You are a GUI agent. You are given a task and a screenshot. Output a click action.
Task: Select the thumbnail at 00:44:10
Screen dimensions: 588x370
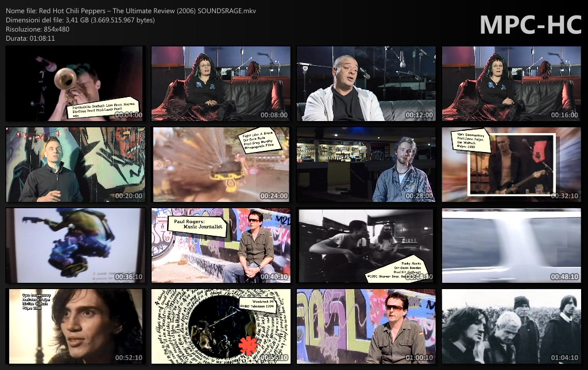[366, 246]
